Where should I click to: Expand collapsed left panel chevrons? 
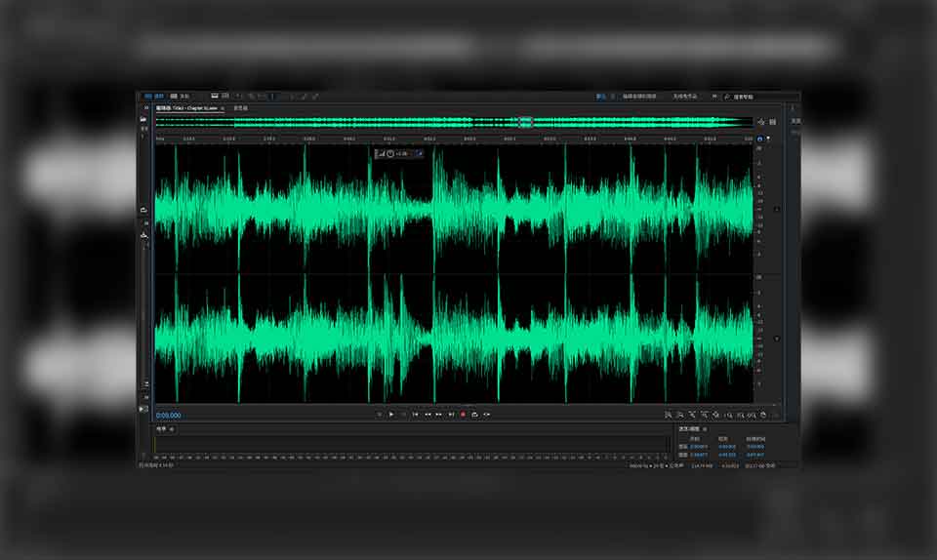pyautogui.click(x=146, y=108)
